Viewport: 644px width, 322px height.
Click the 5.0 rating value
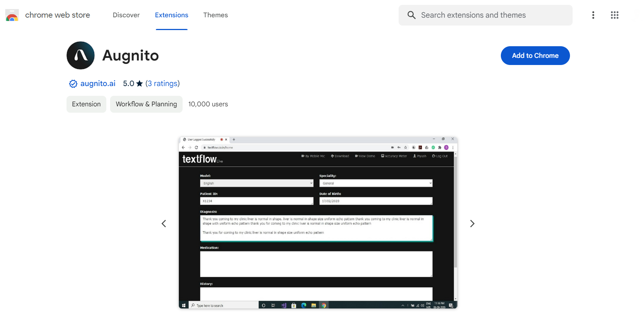click(x=128, y=83)
